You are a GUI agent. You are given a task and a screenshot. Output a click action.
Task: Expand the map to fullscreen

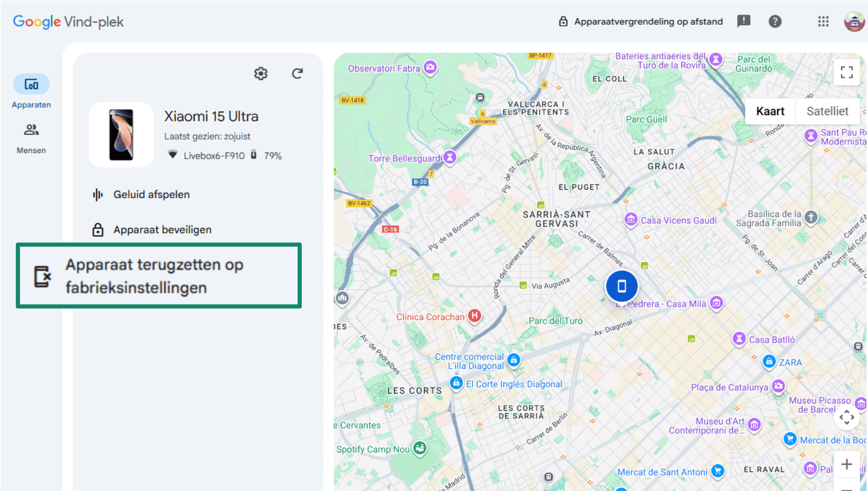coord(846,72)
